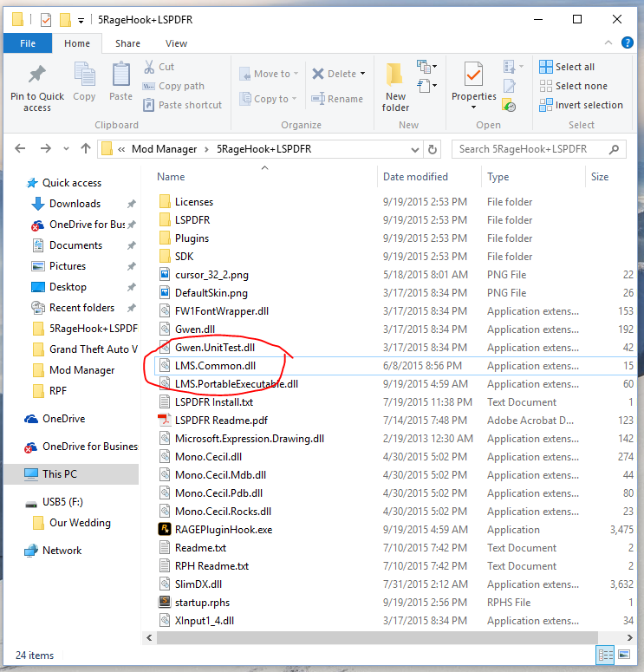The image size is (644, 672).
Task: Sort by the Size column header
Action: pyautogui.click(x=600, y=177)
